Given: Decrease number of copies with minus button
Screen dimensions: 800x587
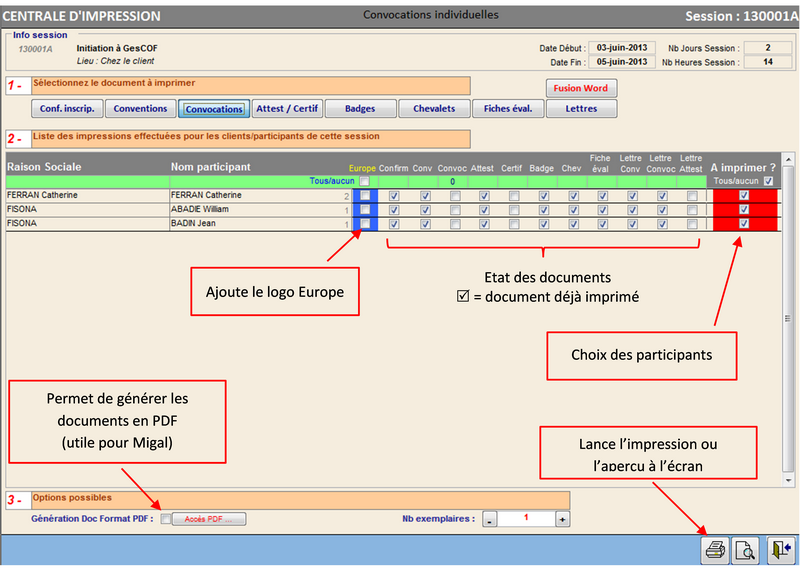Looking at the screenshot, I should click(x=490, y=519).
